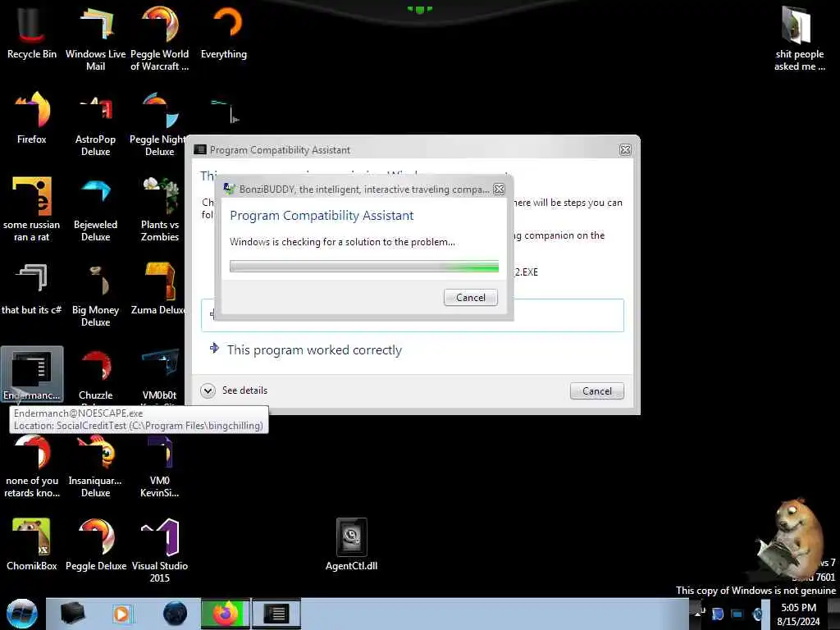
Task: Select the VM0b0t desktop icon
Action: tap(160, 375)
